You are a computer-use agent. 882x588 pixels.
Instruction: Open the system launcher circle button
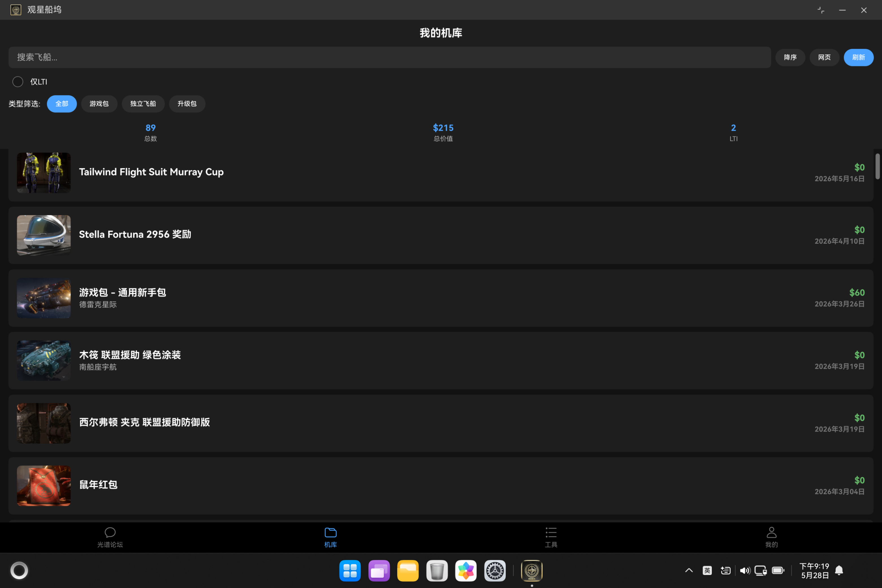coord(19,570)
